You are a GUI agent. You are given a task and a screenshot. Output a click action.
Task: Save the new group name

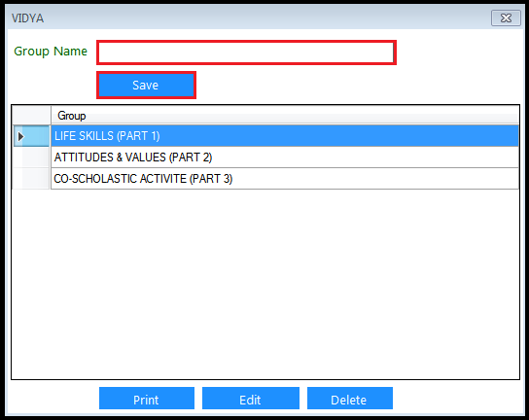[146, 85]
